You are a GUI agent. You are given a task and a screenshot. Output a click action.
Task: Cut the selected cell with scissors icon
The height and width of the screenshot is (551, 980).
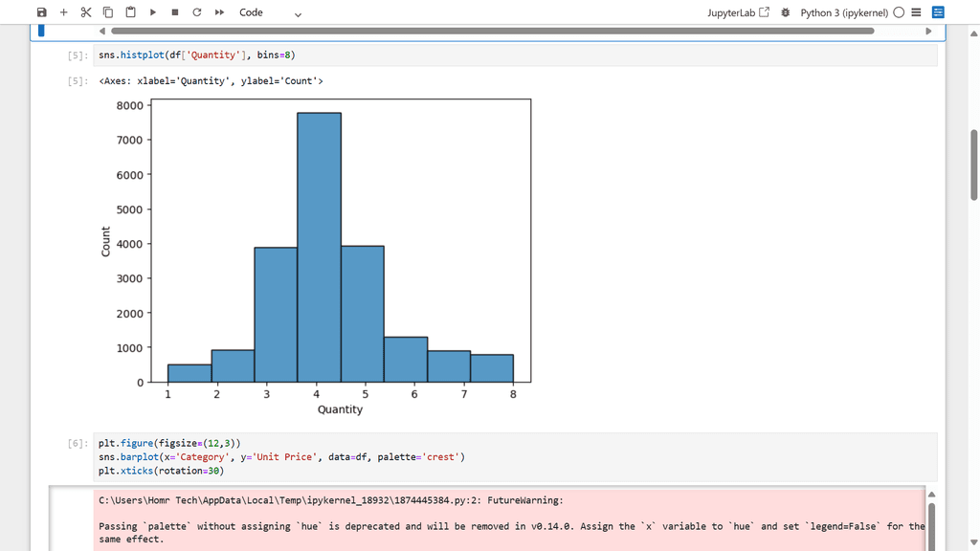tap(86, 12)
